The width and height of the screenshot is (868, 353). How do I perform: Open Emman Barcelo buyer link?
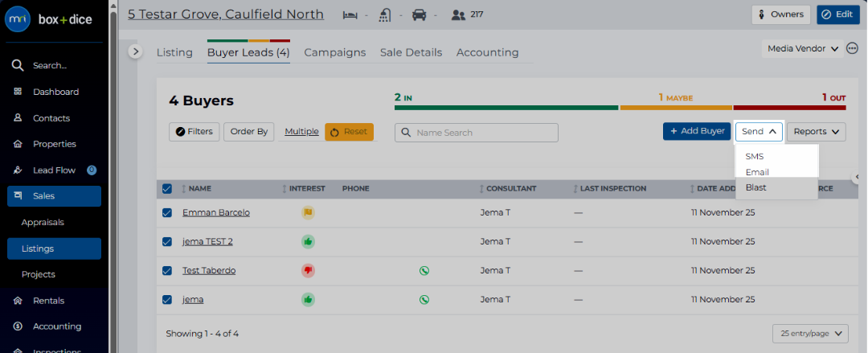point(216,213)
